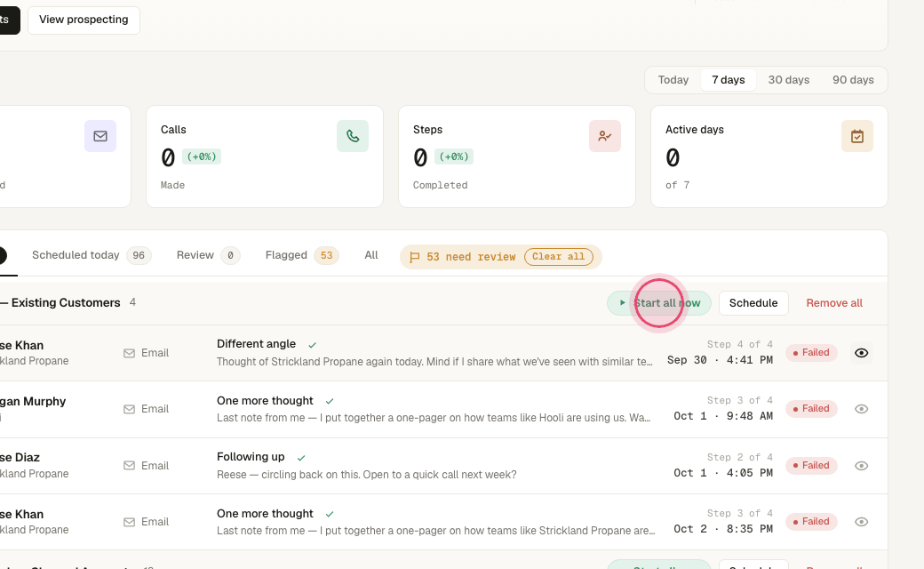Click One more thought subject in Murphy row
Screen dimensions: 924x569
click(x=265, y=401)
